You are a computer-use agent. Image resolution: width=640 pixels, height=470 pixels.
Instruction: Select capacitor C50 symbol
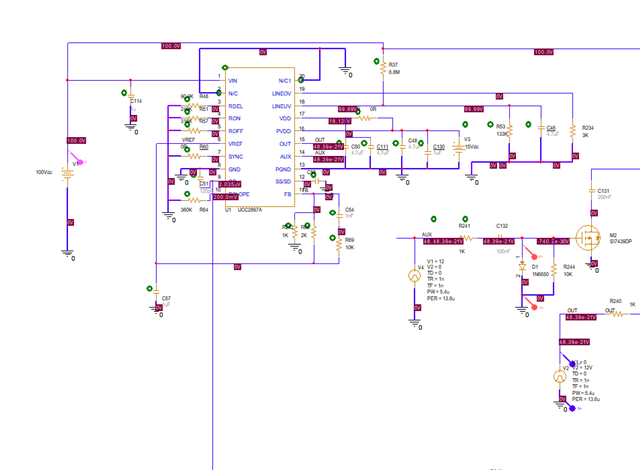(346, 147)
